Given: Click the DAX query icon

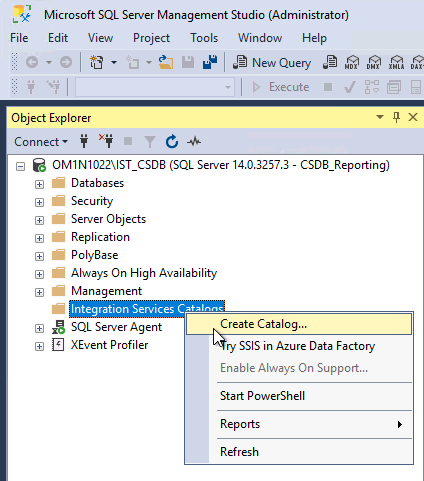Looking at the screenshot, I should tap(417, 62).
